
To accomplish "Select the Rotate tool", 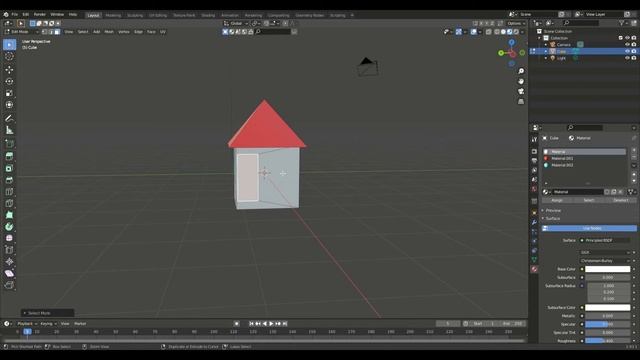I will tap(9, 82).
